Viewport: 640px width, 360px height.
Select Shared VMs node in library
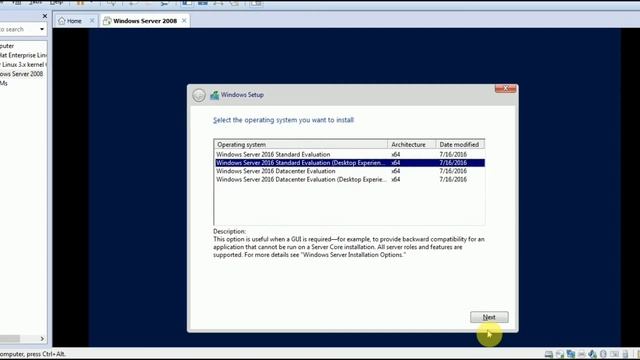tap(4, 83)
